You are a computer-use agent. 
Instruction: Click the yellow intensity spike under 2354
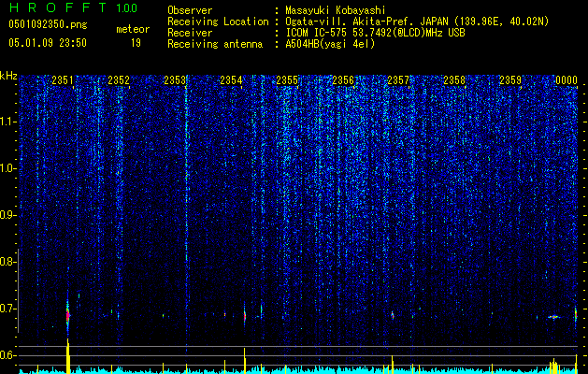(245, 361)
